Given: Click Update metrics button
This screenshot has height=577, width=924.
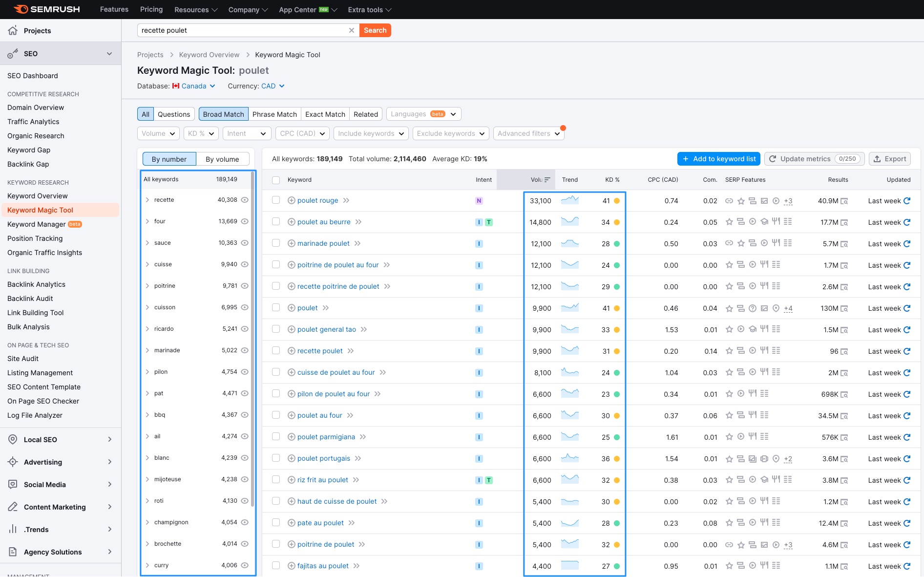Looking at the screenshot, I should tap(814, 159).
